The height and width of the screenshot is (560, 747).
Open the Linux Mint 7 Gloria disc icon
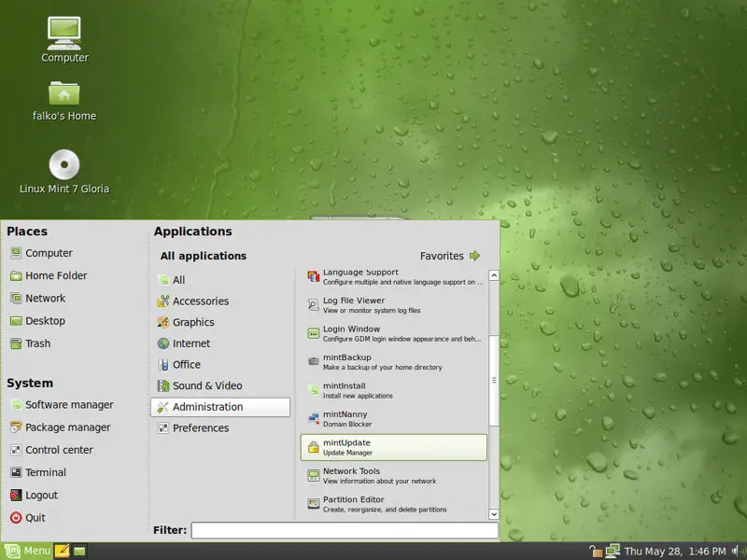(64, 165)
